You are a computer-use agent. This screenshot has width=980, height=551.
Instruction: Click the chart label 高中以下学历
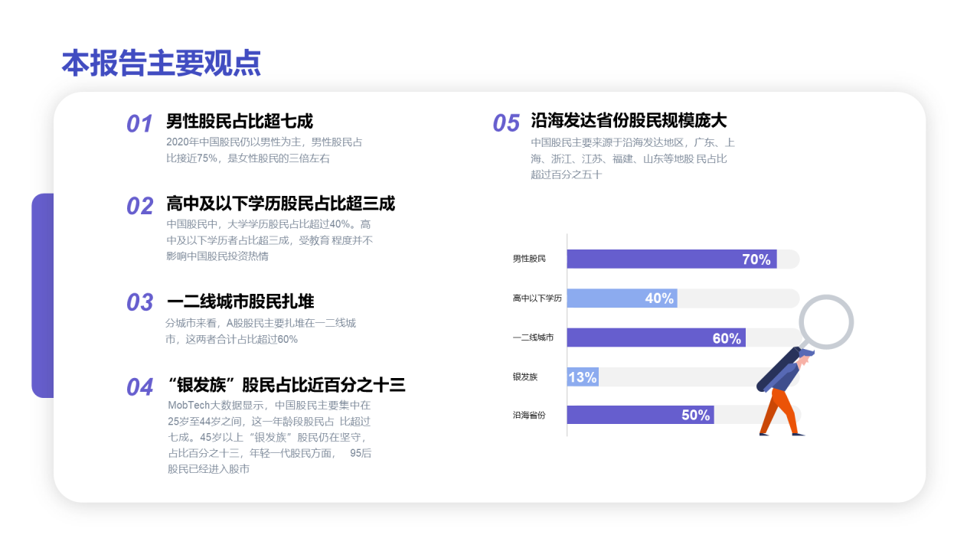point(537,298)
